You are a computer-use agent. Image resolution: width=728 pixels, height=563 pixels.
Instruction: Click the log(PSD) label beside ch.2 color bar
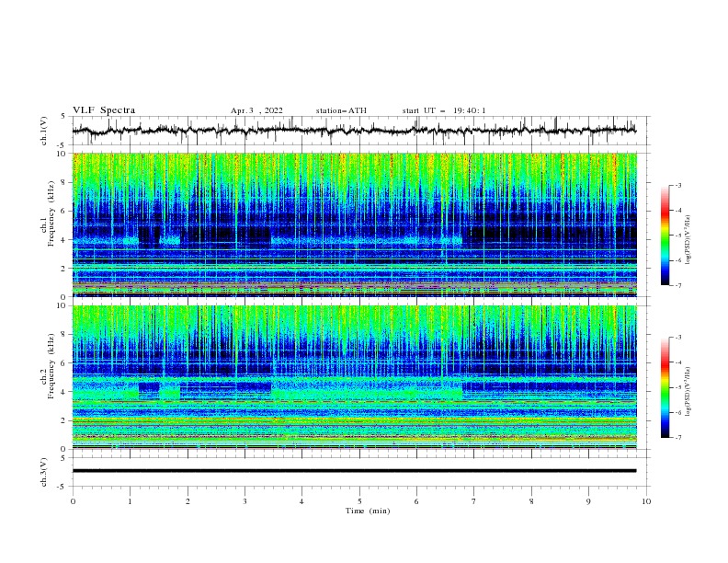[x=688, y=391]
